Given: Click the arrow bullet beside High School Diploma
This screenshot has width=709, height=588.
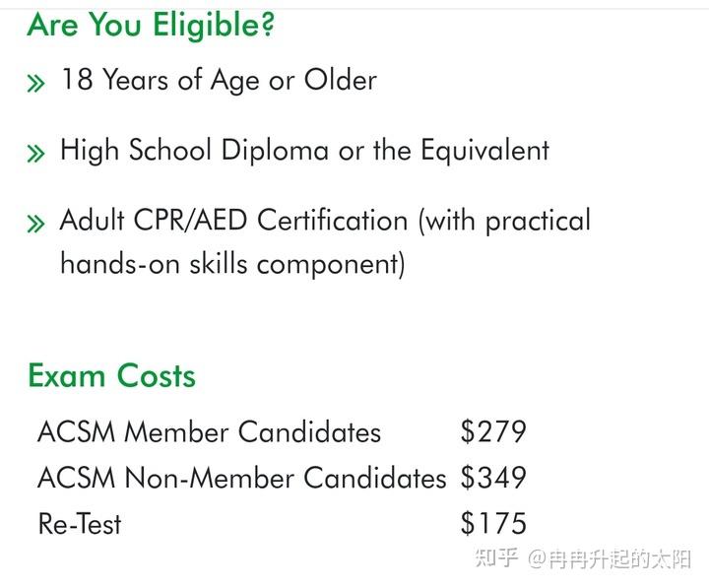Looking at the screenshot, I should coord(36,154).
